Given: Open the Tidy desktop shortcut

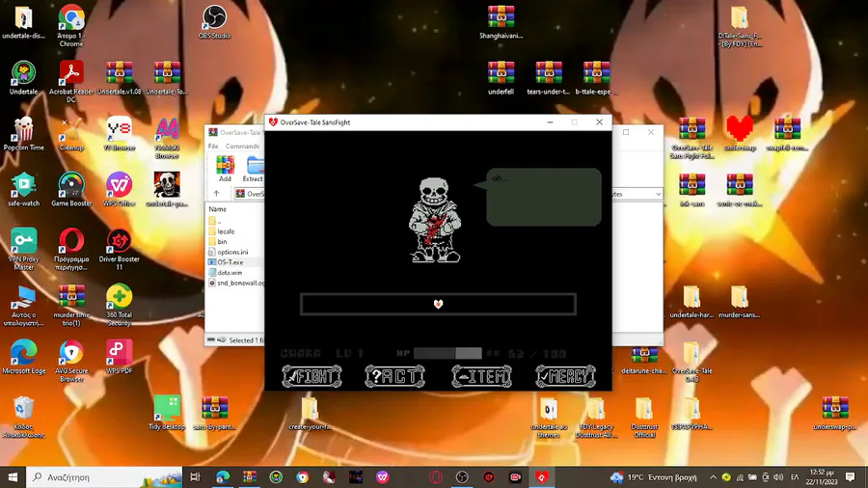Looking at the screenshot, I should click(x=167, y=414).
